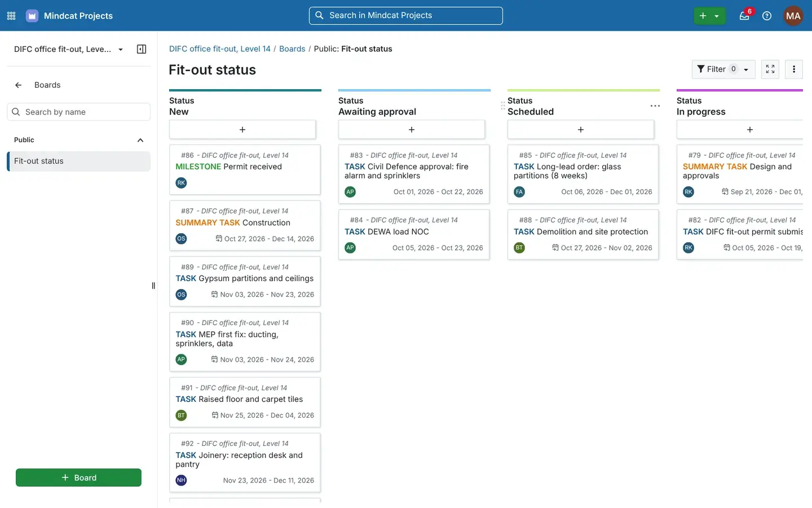Open card Civil Defence approval task
The width and height of the screenshot is (812, 508).
point(414,174)
